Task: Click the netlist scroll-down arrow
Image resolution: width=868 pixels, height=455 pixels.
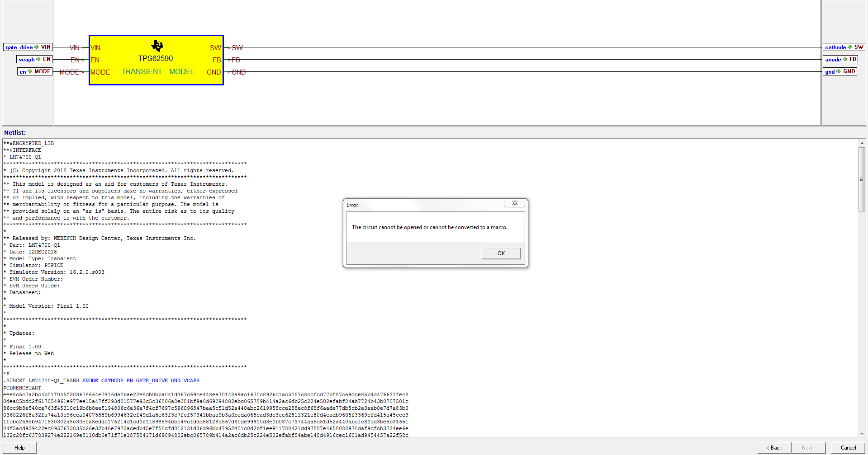Action: [x=862, y=433]
